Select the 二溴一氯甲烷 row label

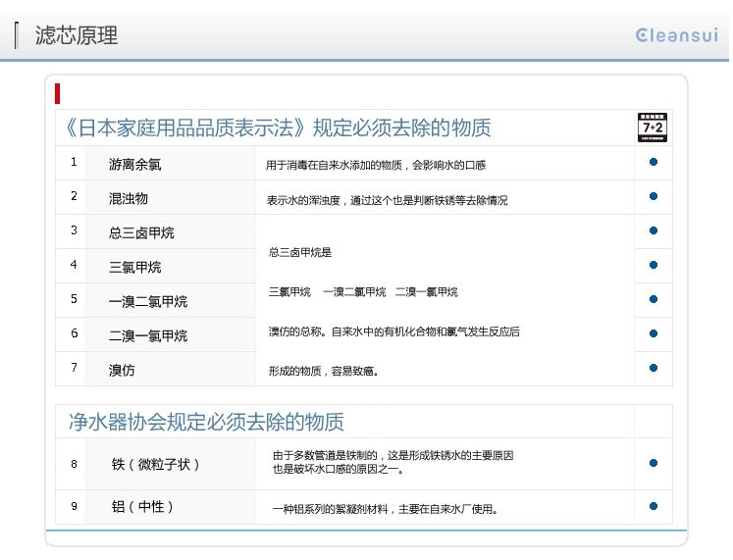click(148, 335)
